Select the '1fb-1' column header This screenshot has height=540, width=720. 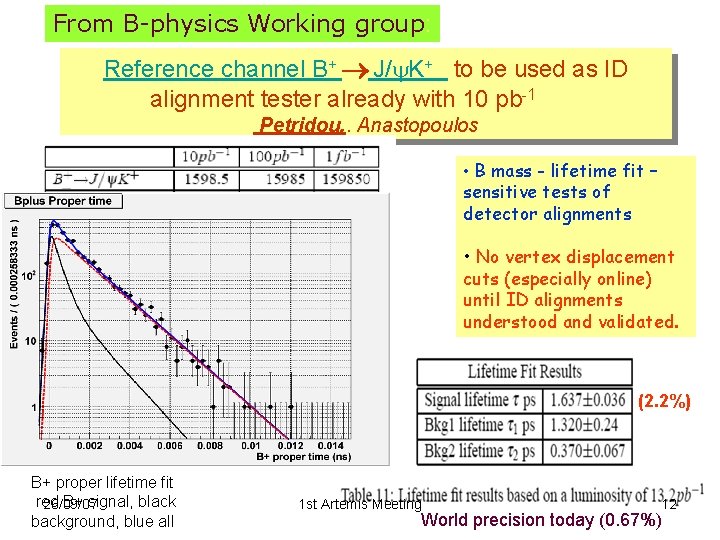(x=346, y=157)
